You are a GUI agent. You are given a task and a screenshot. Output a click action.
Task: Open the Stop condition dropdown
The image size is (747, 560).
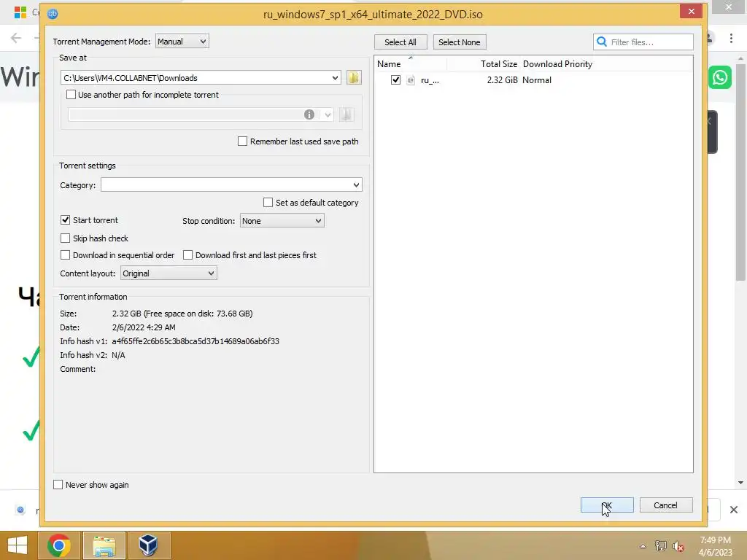(x=282, y=220)
